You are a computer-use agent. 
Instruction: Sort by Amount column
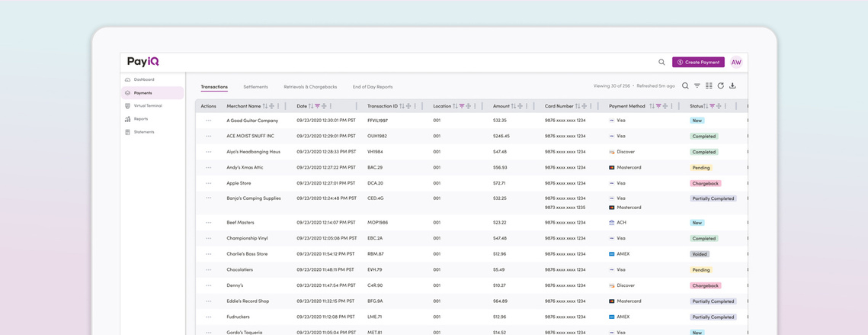point(514,106)
